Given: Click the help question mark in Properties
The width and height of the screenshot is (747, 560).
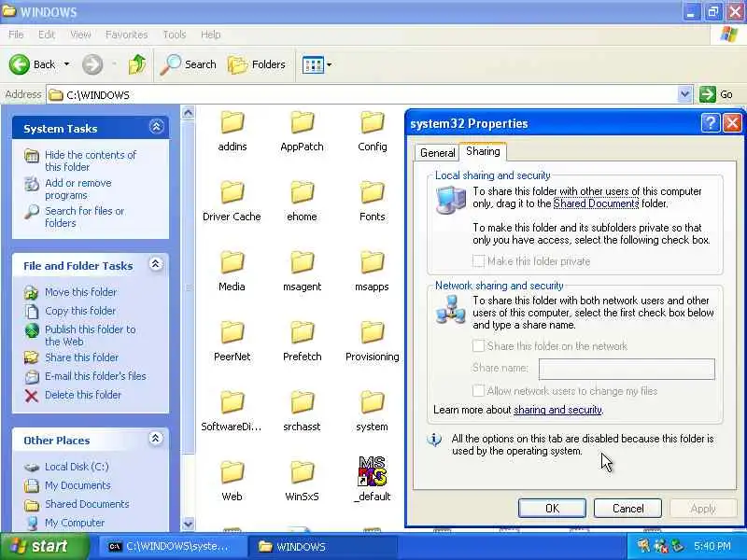Looking at the screenshot, I should pyautogui.click(x=710, y=123).
